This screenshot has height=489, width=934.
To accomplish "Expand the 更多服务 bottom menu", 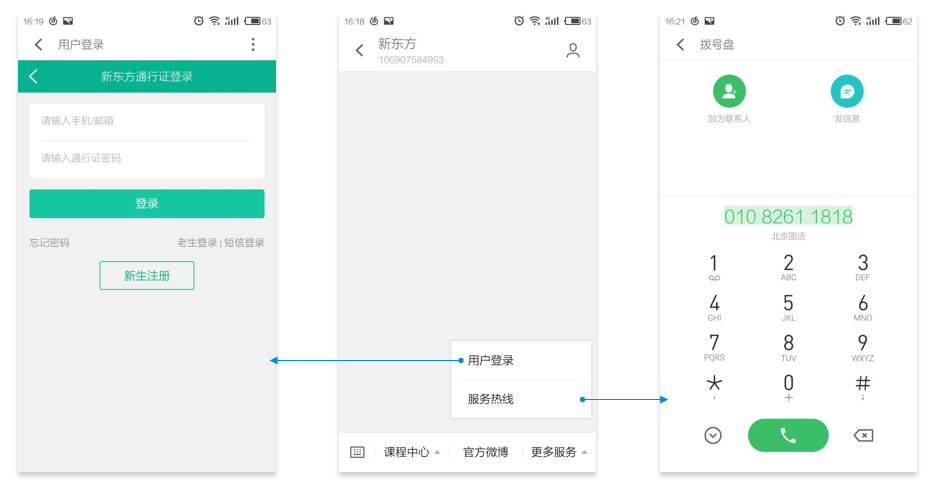I will (559, 452).
